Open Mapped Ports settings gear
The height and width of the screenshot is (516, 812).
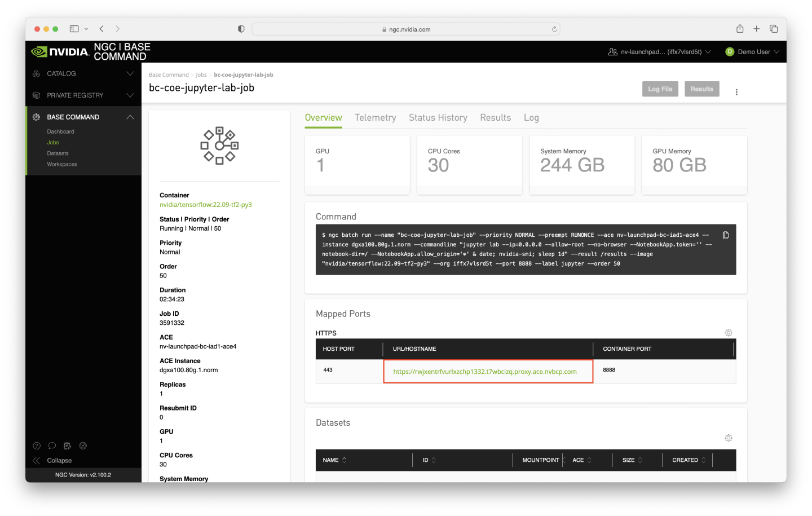click(x=728, y=333)
